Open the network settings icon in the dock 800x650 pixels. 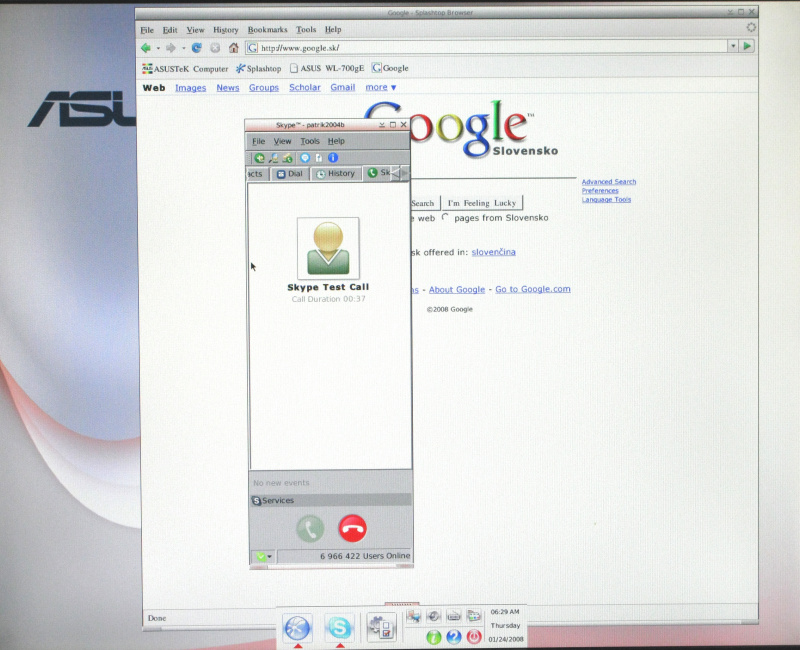pyautogui.click(x=414, y=616)
